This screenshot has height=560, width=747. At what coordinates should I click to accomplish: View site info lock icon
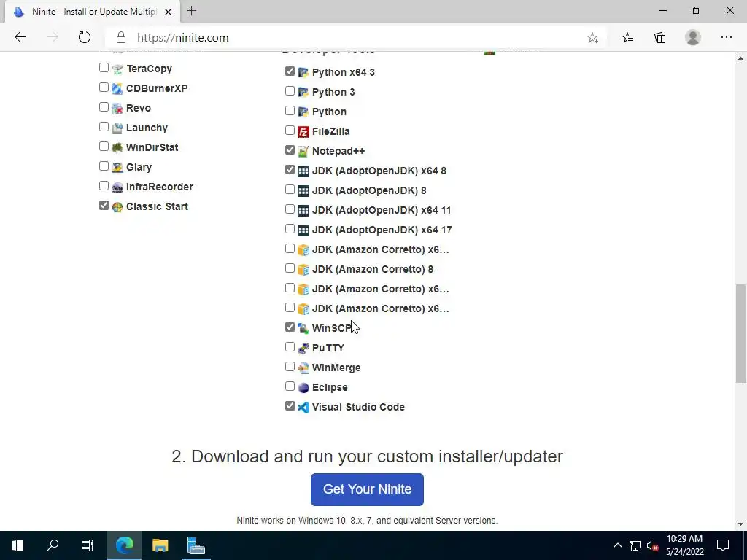pyautogui.click(x=121, y=38)
